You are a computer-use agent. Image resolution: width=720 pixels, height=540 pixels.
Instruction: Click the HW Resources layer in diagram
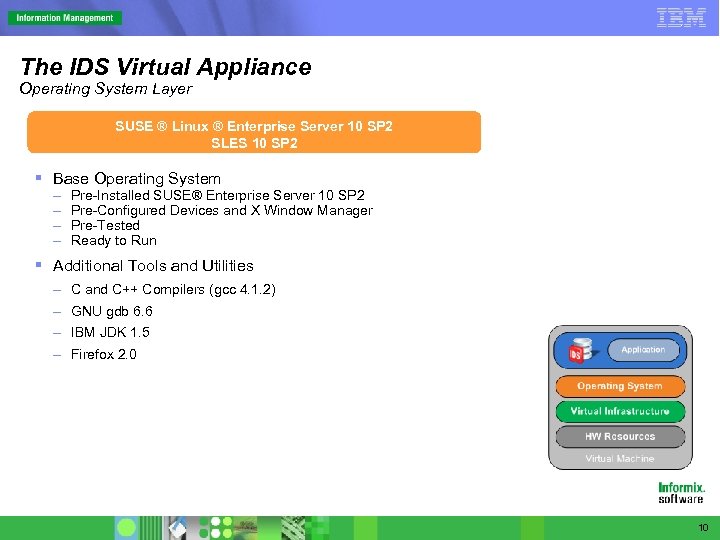(x=620, y=437)
